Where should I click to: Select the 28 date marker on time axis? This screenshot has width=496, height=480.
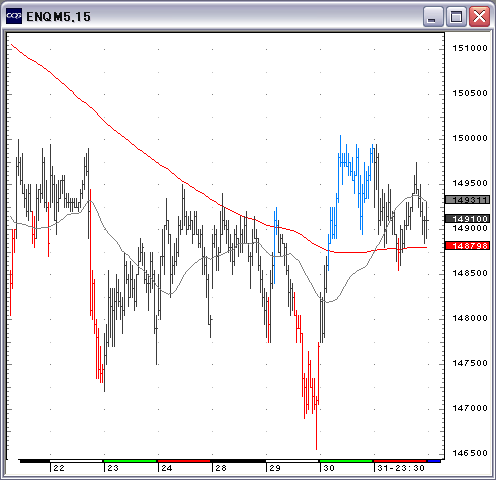221,468
